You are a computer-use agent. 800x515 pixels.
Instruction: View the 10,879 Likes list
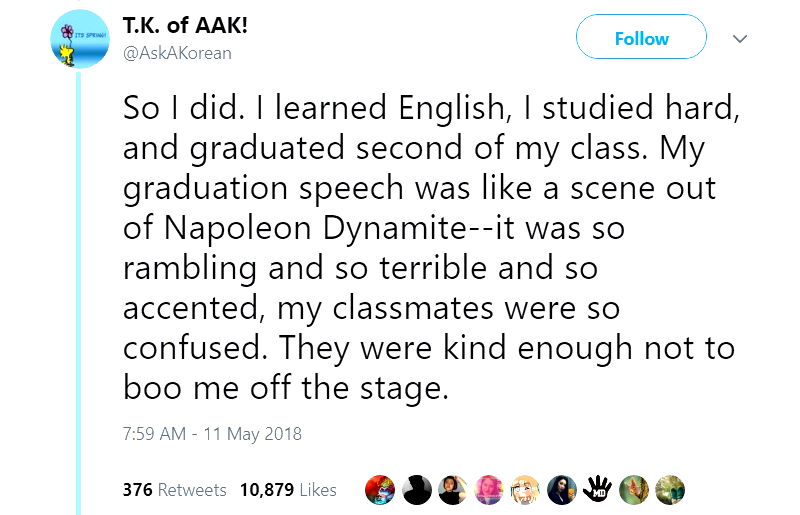[x=288, y=490]
